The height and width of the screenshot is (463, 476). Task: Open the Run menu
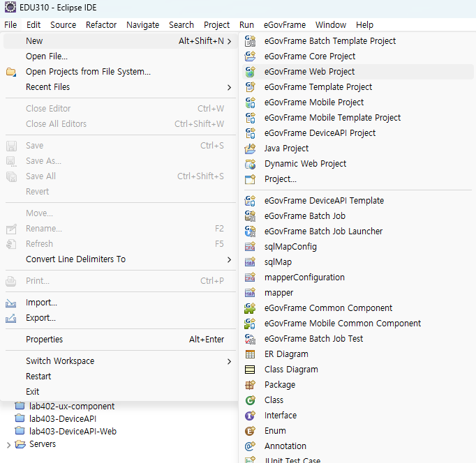(246, 25)
